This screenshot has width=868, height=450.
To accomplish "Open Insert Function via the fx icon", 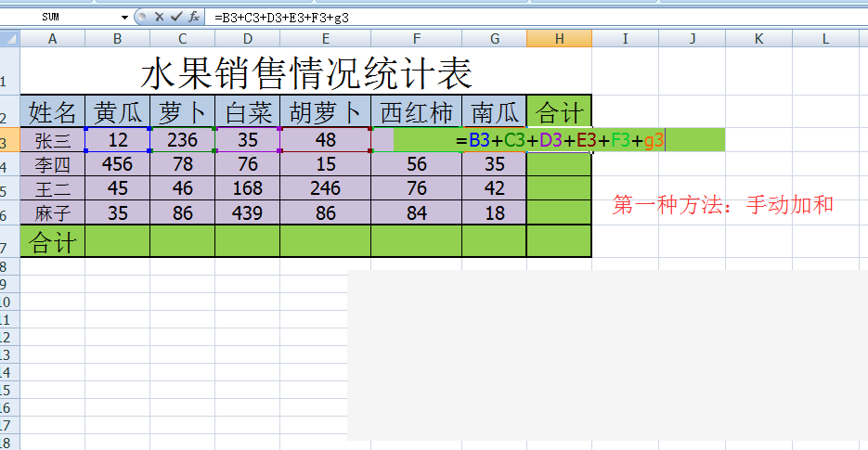I will click(x=194, y=17).
